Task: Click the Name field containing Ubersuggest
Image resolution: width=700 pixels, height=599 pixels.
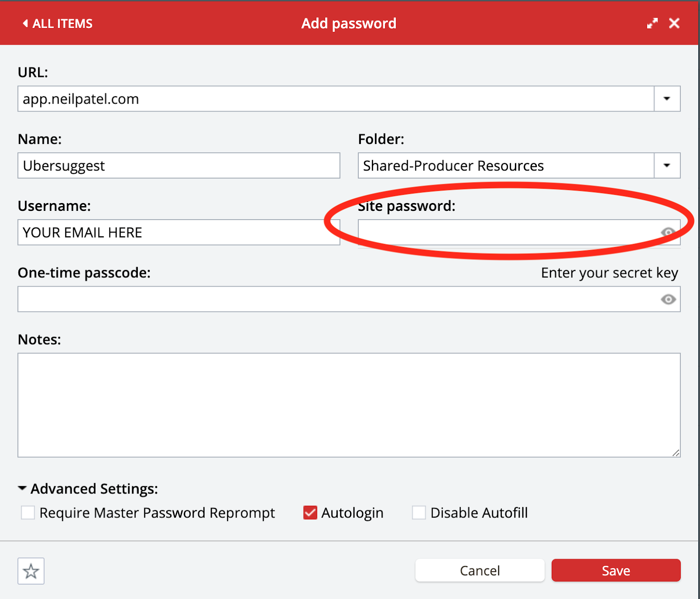Action: pos(178,165)
